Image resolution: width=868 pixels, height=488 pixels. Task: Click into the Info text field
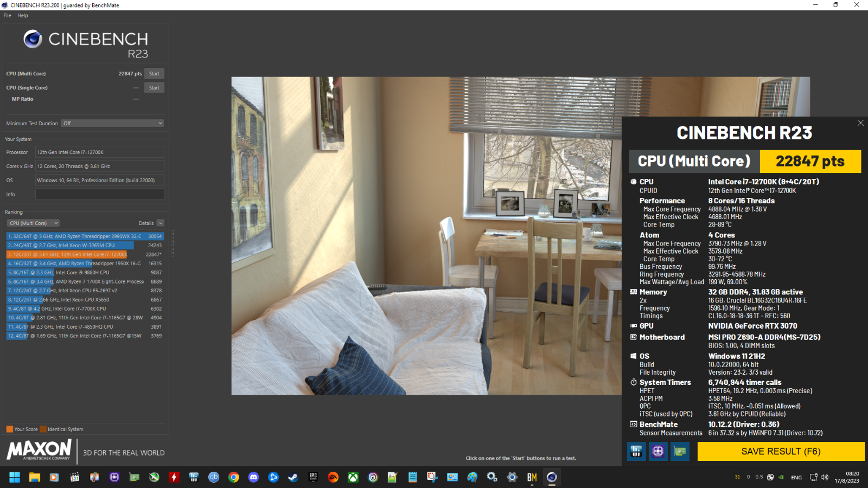point(100,194)
